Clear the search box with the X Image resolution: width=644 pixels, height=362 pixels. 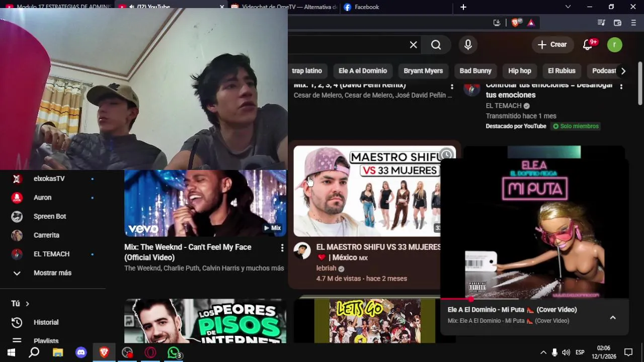pos(413,45)
